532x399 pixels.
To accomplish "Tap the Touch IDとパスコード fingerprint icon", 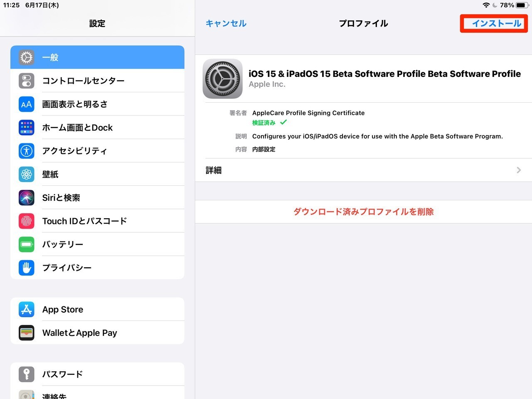I will [x=27, y=221].
